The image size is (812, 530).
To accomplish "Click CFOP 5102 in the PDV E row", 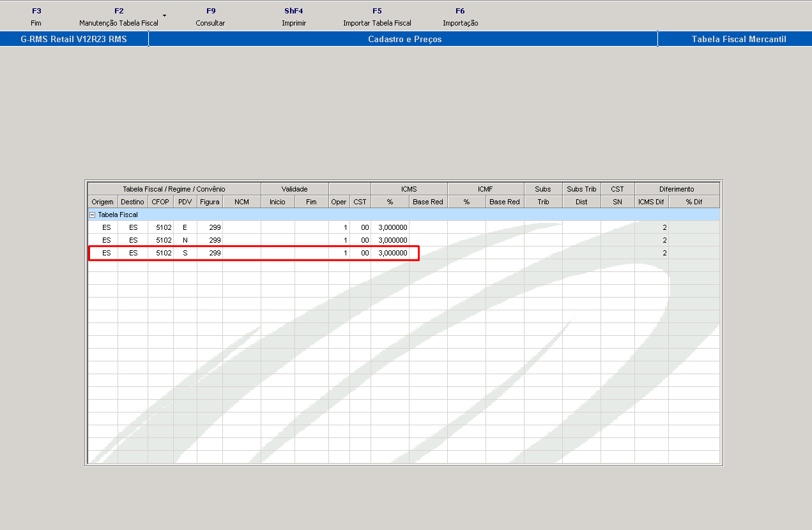I will tap(160, 227).
